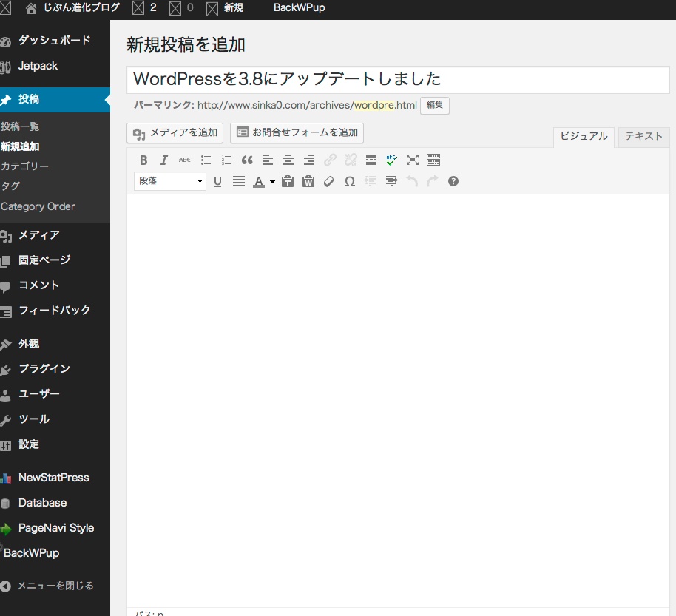Open メディア in sidebar
Viewport: 676px width, 616px height.
pos(55,235)
